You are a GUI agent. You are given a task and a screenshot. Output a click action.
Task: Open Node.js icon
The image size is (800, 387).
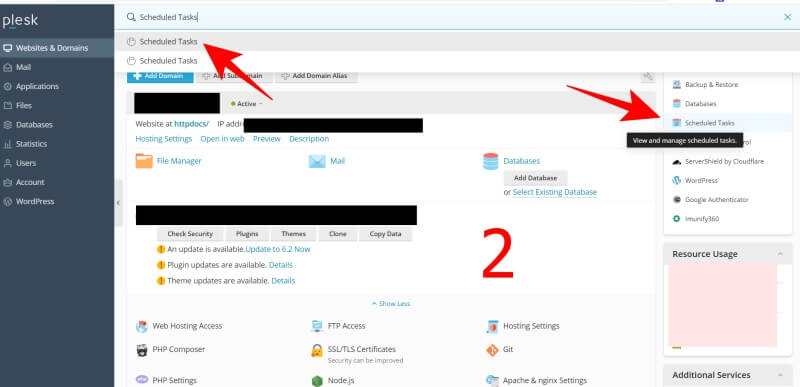coord(317,381)
